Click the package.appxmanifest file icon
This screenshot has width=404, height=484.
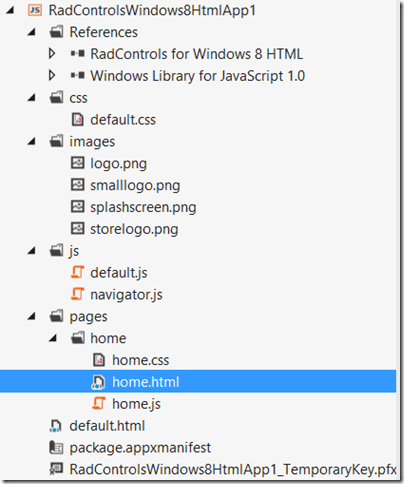(56, 447)
